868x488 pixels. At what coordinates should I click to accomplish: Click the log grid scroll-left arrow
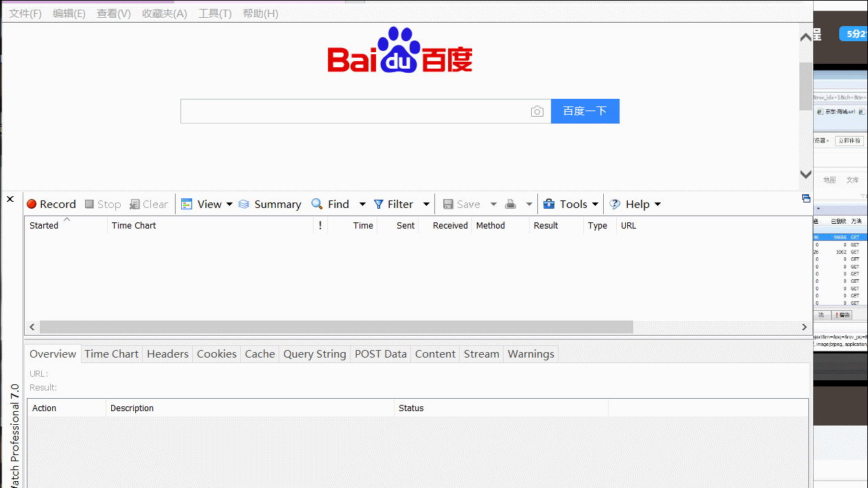pos(32,327)
